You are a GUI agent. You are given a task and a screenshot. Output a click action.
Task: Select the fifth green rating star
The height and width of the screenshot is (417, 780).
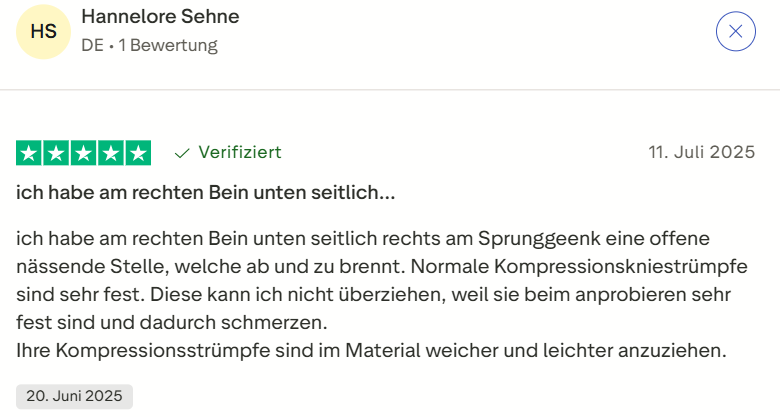138,153
